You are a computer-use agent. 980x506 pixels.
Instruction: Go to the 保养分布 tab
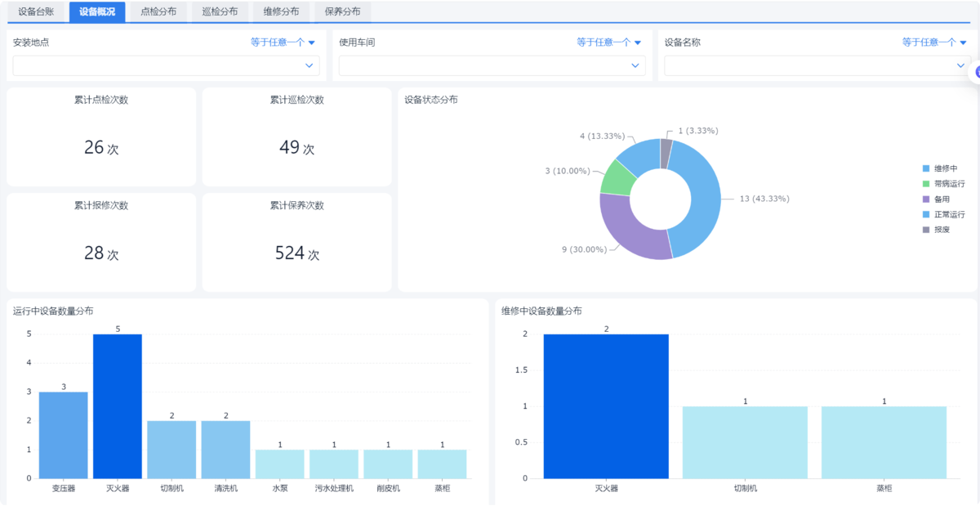tap(342, 11)
